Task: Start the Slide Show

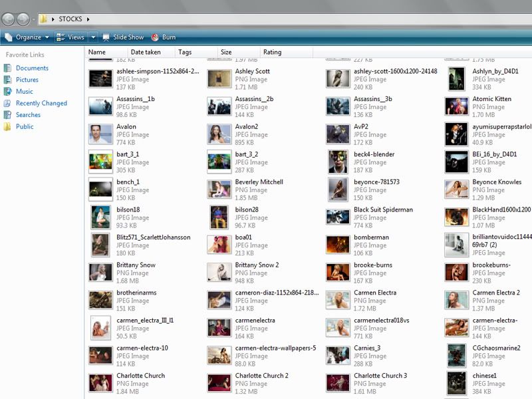Action: point(123,37)
